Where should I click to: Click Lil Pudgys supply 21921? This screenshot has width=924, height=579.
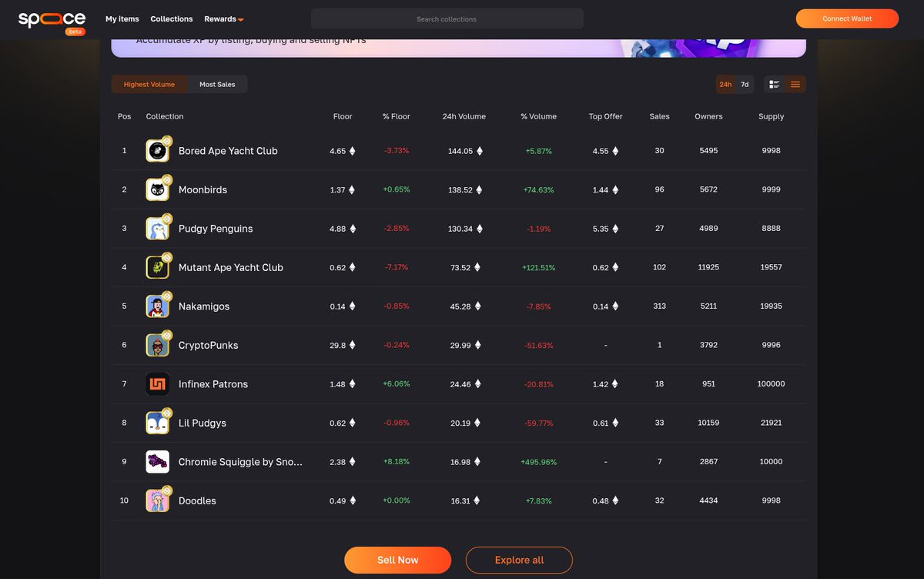[771, 423]
